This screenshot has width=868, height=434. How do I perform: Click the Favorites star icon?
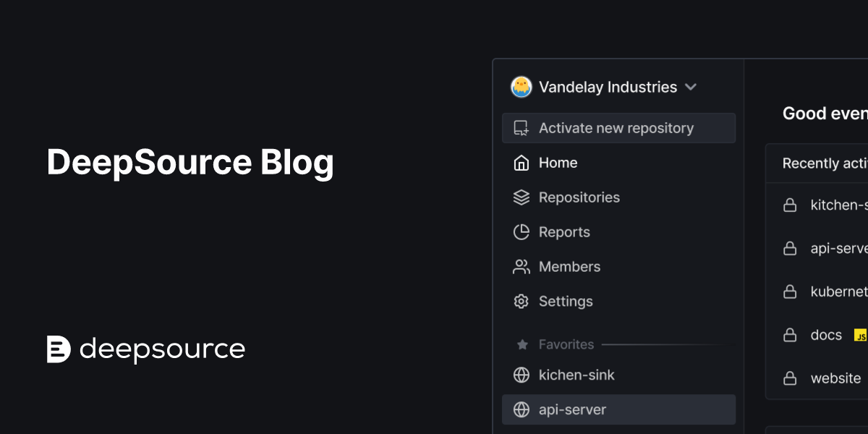pos(521,344)
